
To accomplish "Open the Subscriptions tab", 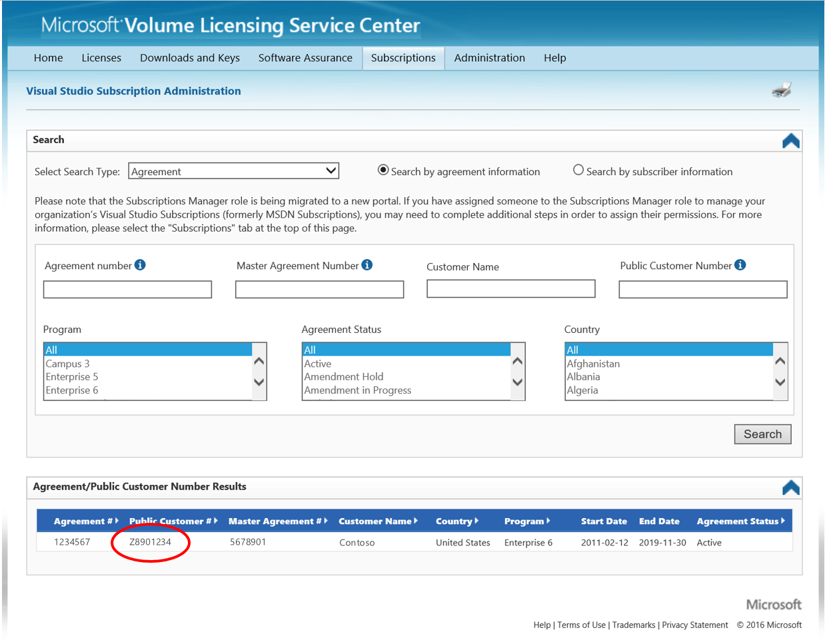I will tap(403, 58).
